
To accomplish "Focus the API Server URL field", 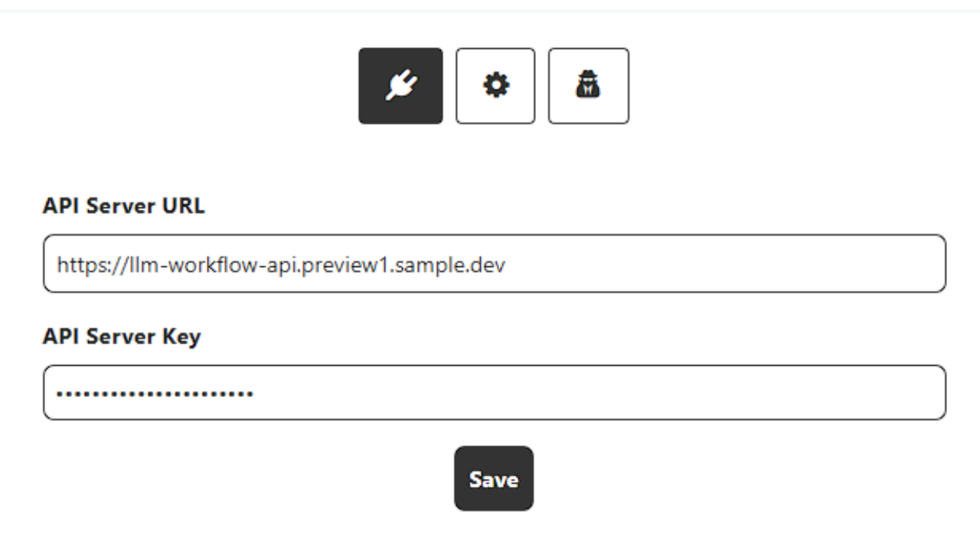I will (494, 264).
